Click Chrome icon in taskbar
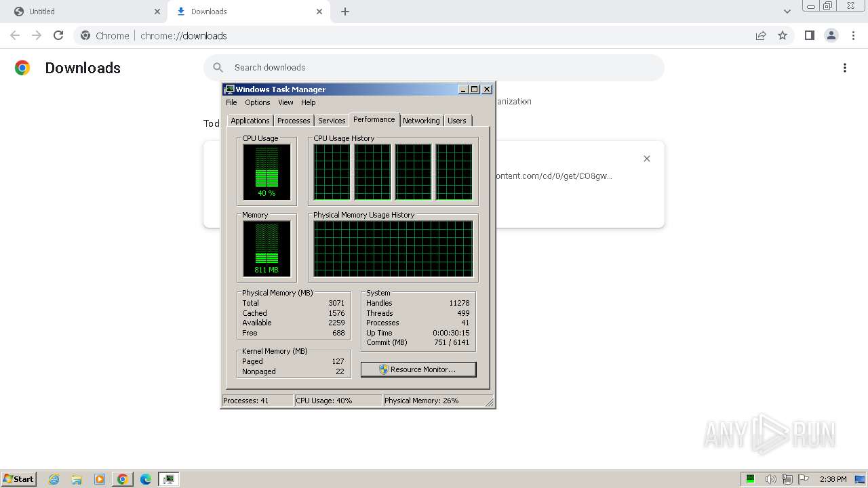The image size is (868, 488). coord(123,479)
